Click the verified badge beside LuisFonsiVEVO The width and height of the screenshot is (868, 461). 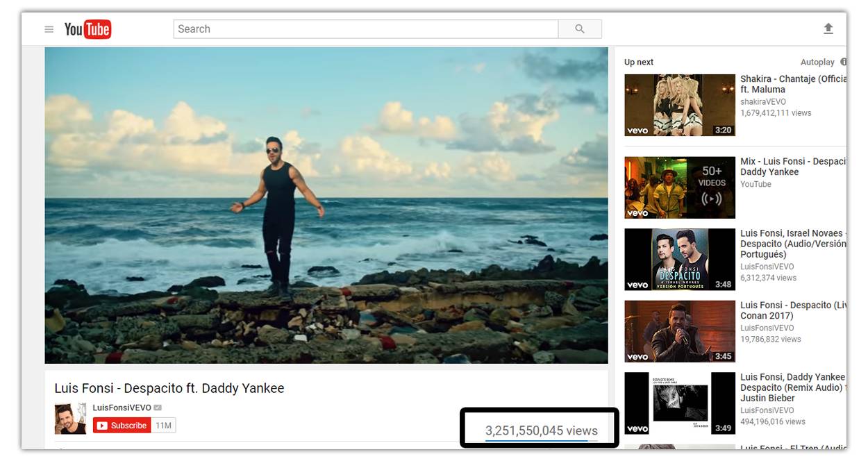tap(158, 408)
